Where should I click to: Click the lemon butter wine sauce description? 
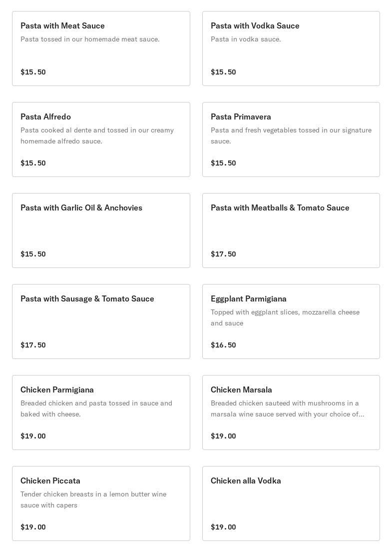(93, 499)
